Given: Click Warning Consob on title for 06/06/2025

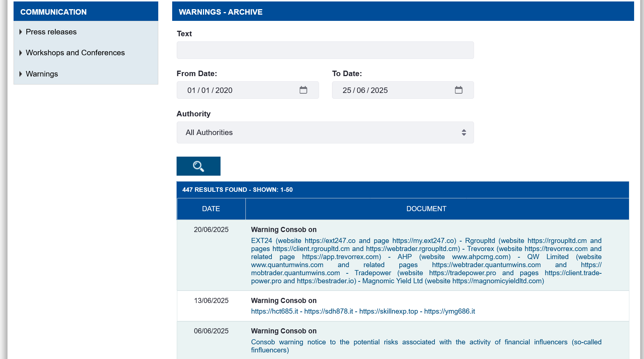Looking at the screenshot, I should (284, 331).
